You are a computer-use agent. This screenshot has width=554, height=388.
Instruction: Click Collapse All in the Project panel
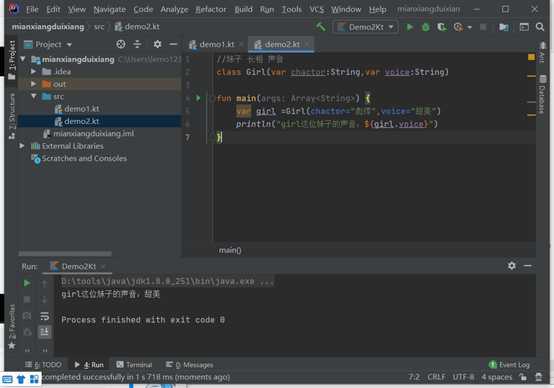[137, 44]
